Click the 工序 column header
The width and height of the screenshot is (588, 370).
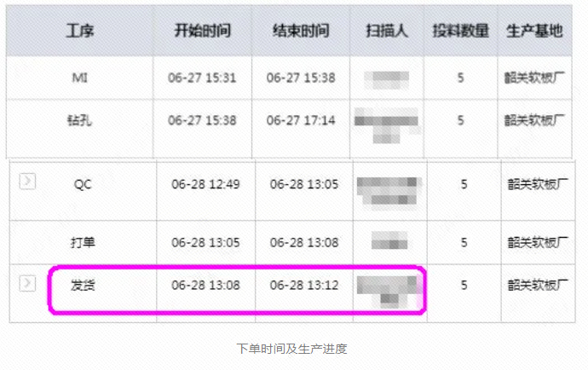click(80, 31)
